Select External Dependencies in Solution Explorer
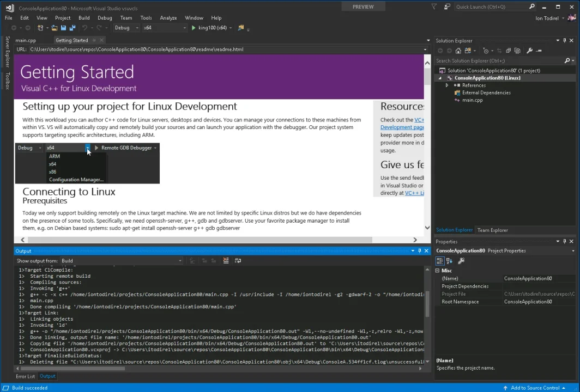The width and height of the screenshot is (580, 392). (x=486, y=93)
